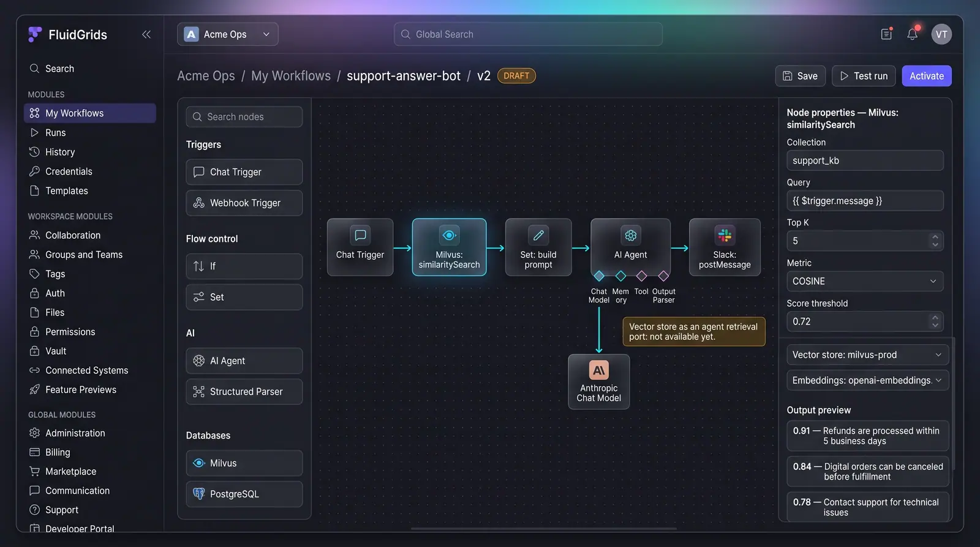This screenshot has width=980, height=547.
Task: Open Connected Systems in sidebar
Action: [90, 371]
